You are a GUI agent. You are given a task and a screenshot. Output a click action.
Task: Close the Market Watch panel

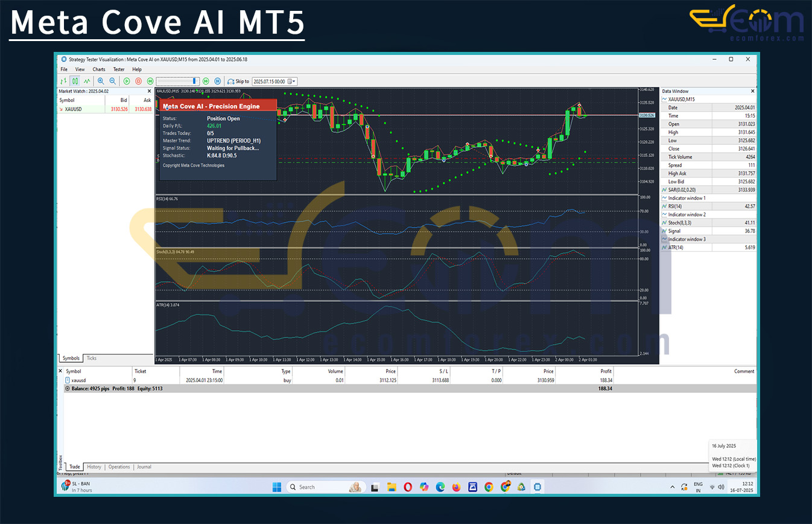pos(150,91)
